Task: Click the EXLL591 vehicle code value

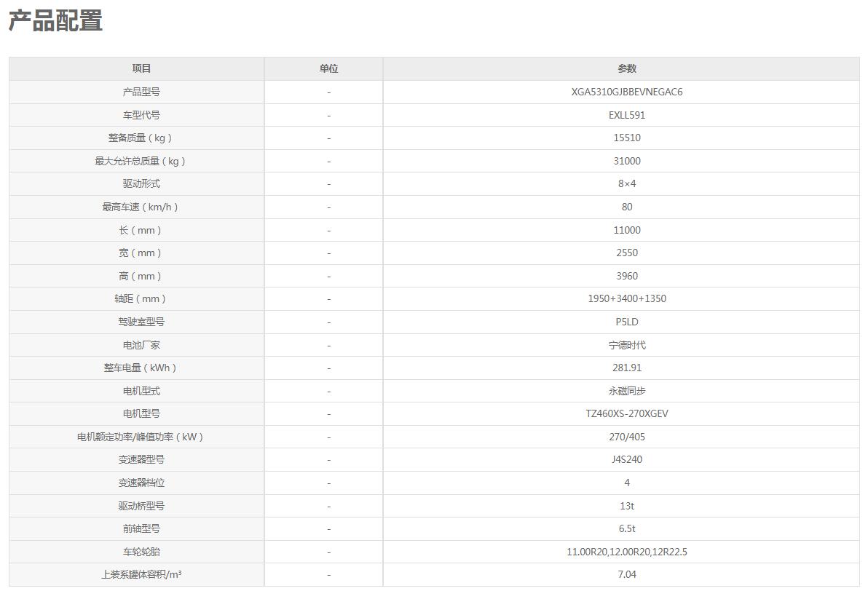Action: click(x=626, y=115)
